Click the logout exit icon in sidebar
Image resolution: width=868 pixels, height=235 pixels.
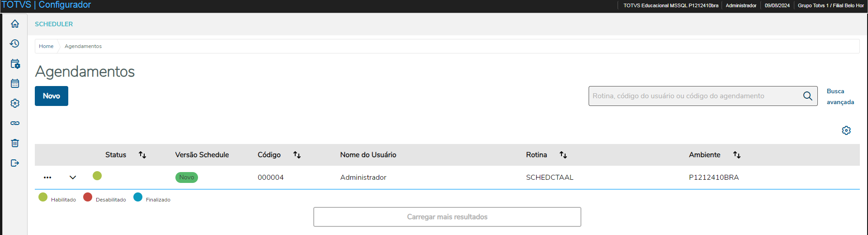(x=15, y=163)
